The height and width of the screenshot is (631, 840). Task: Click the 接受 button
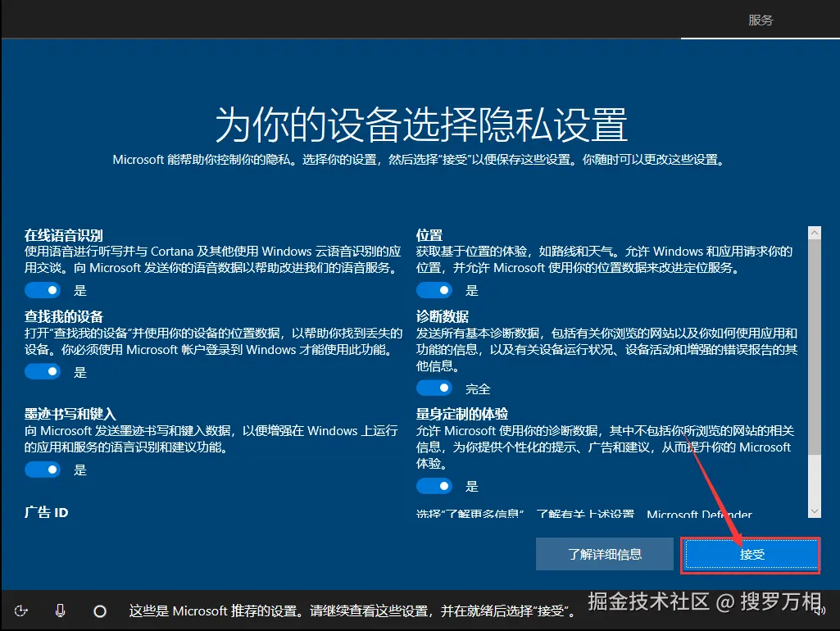click(750, 554)
